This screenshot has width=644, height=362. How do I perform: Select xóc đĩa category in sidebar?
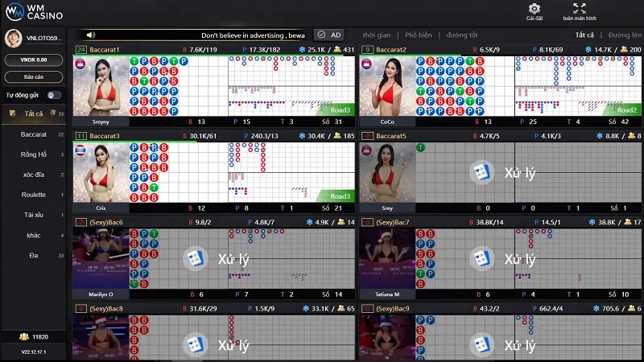tap(34, 175)
